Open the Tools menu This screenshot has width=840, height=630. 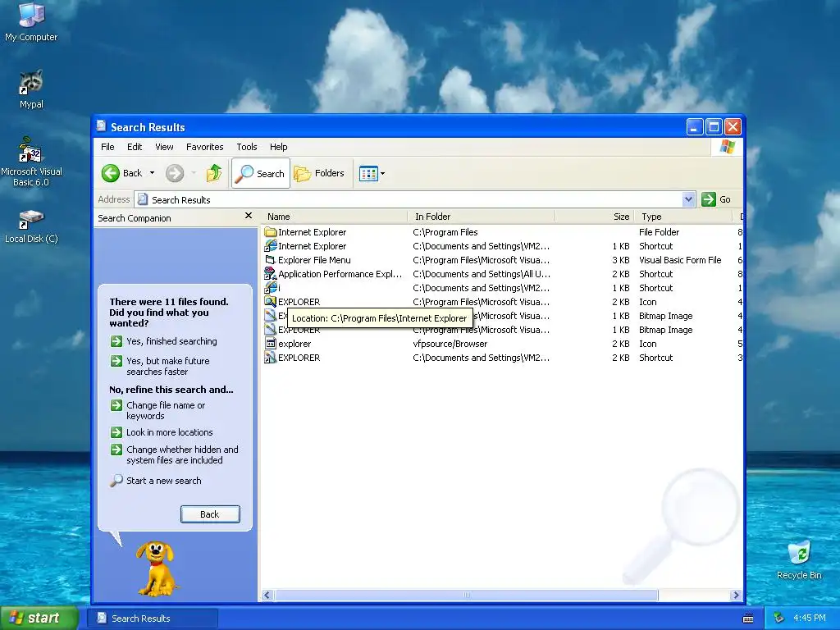246,147
